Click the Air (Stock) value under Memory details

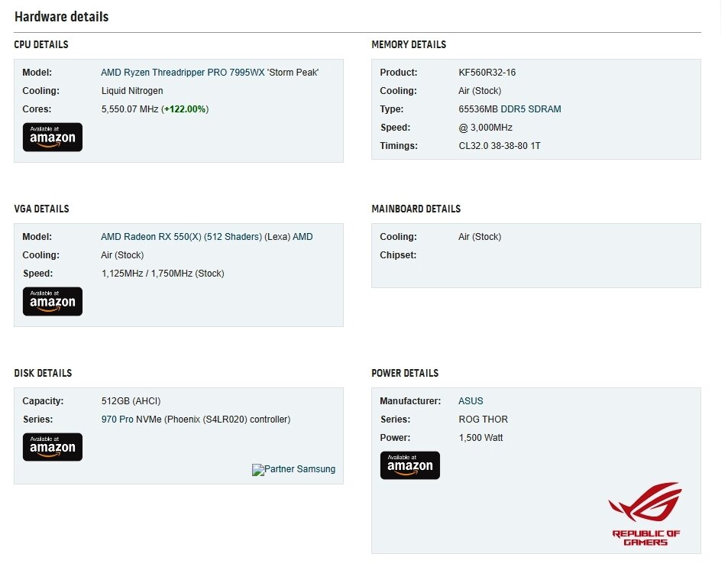click(480, 91)
